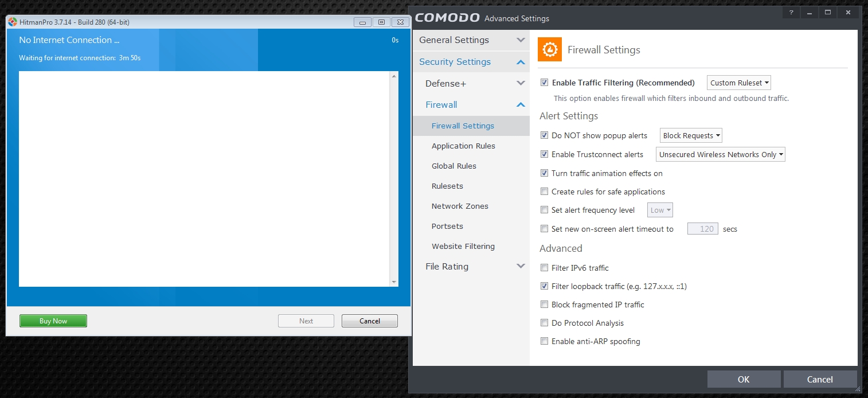Click the orange Firewall Settings gear icon
This screenshot has height=398, width=868.
(549, 49)
